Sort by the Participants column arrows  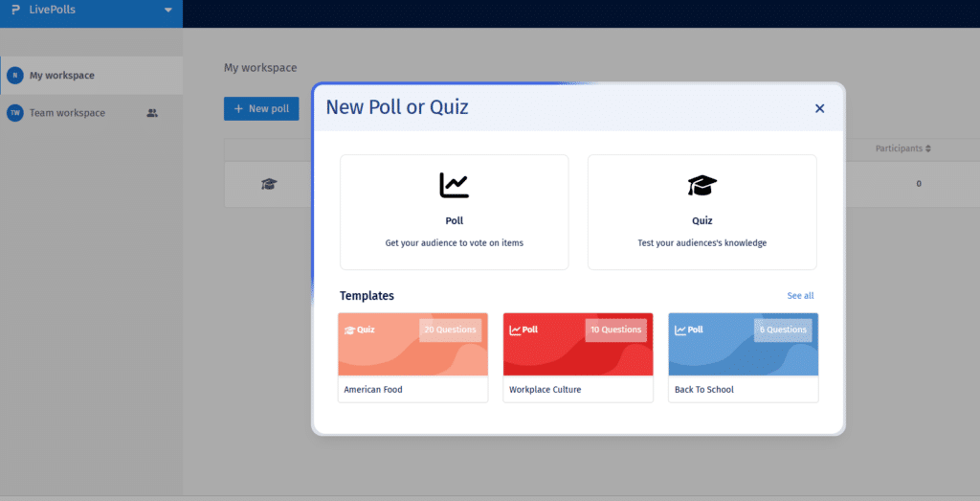click(x=927, y=148)
